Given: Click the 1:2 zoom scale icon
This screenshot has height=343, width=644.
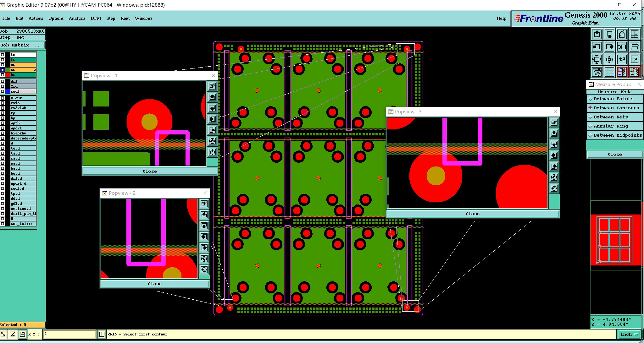Looking at the screenshot, I should click(622, 59).
